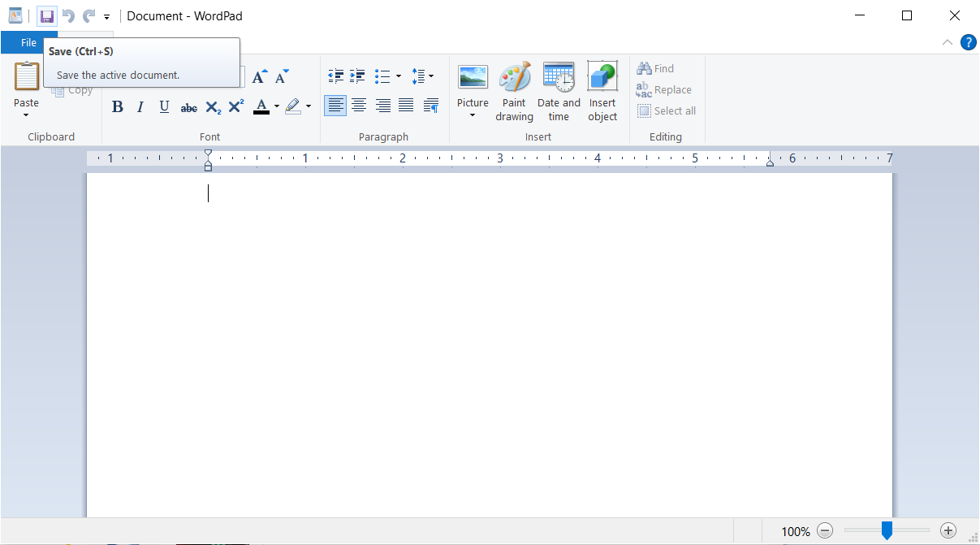Click the Grow font icon

pyautogui.click(x=259, y=77)
